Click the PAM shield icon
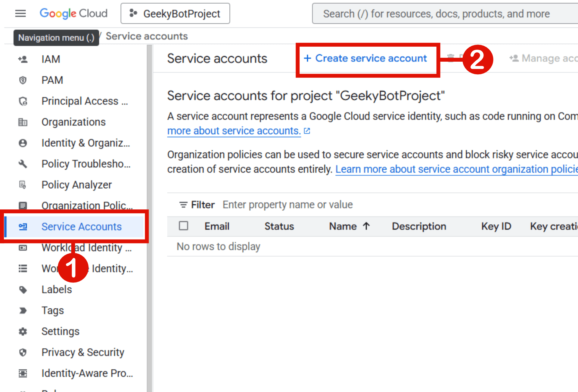The height and width of the screenshot is (392, 578). point(23,80)
